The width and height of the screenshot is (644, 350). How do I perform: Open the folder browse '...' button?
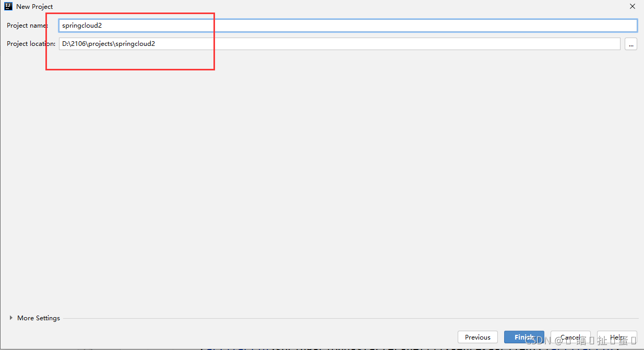click(x=631, y=44)
